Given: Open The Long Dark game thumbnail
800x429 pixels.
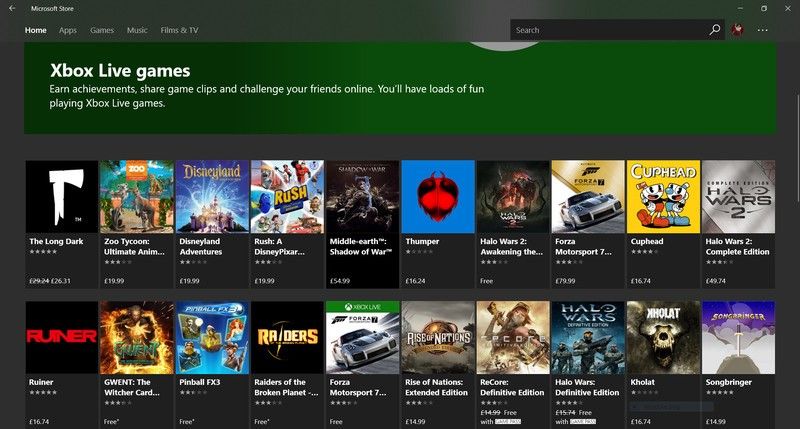Looking at the screenshot, I should (62, 197).
